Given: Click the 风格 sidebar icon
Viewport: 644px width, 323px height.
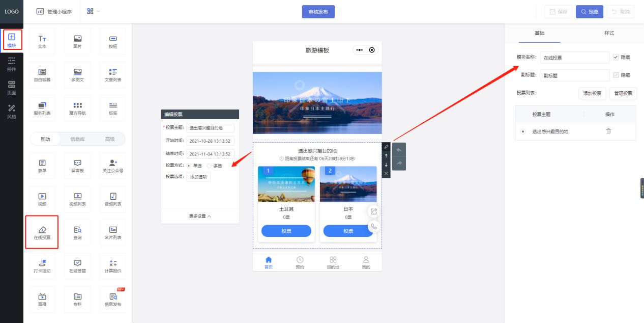Looking at the screenshot, I should pos(11,109).
